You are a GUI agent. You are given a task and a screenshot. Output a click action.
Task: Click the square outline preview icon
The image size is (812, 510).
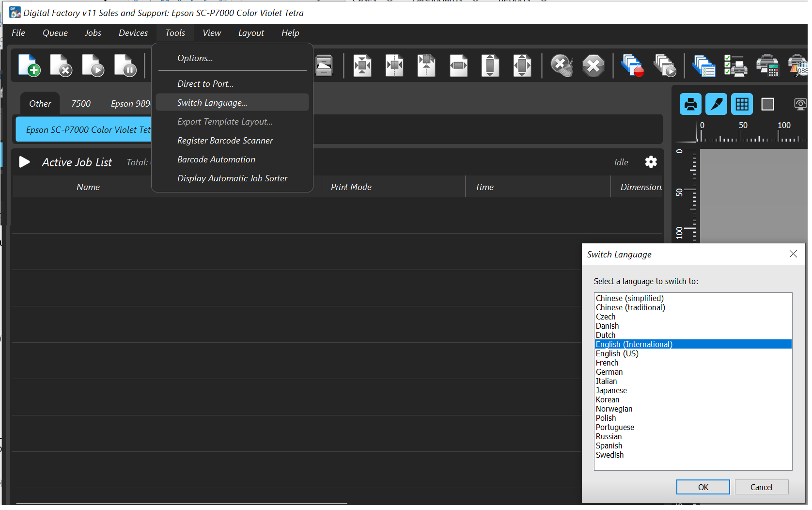point(767,104)
